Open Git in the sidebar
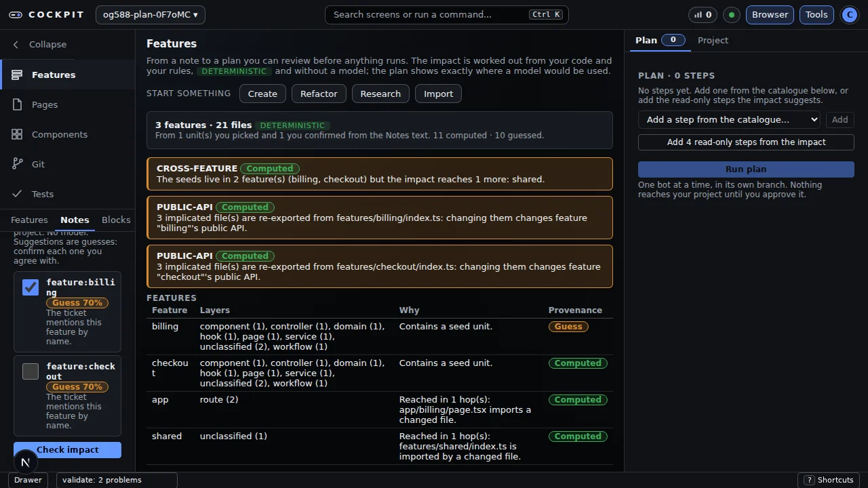The height and width of the screenshot is (488, 868). point(68,164)
